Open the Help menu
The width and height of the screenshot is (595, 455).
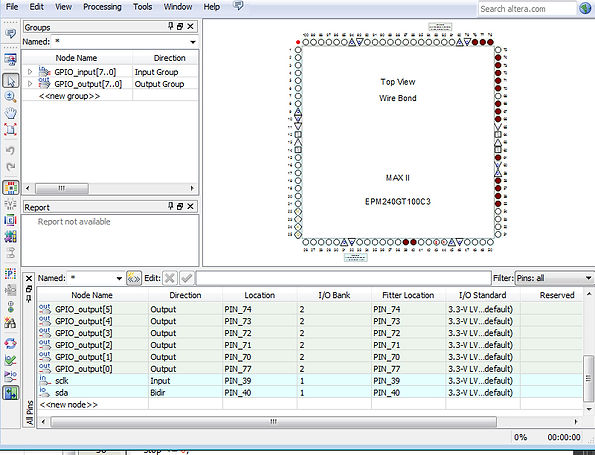[211, 7]
